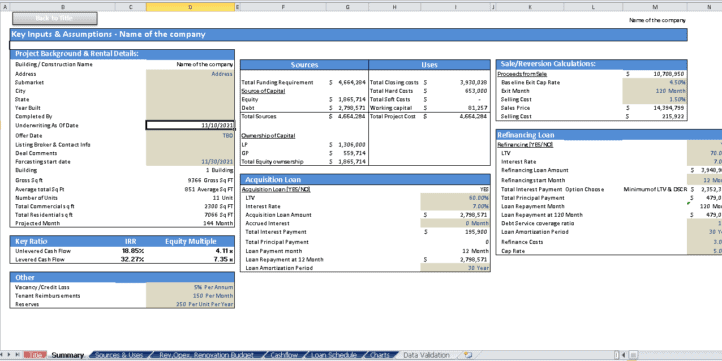722x361 pixels.
Task: Click the insert new worksheet icon
Action: (468, 355)
